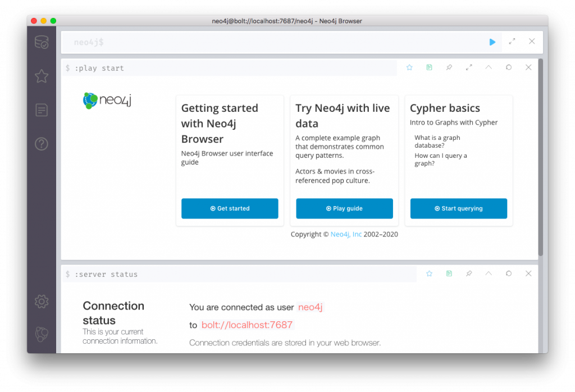Collapse the :server status frame

[489, 274]
